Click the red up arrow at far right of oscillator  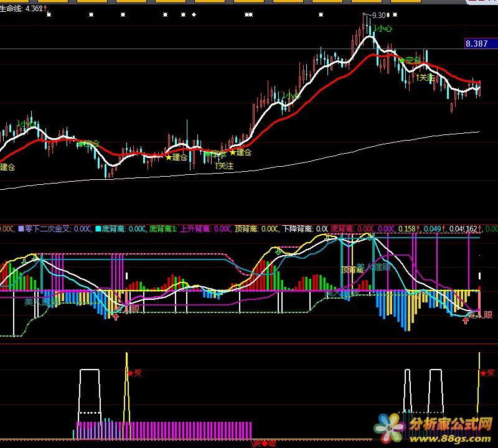coord(466,321)
